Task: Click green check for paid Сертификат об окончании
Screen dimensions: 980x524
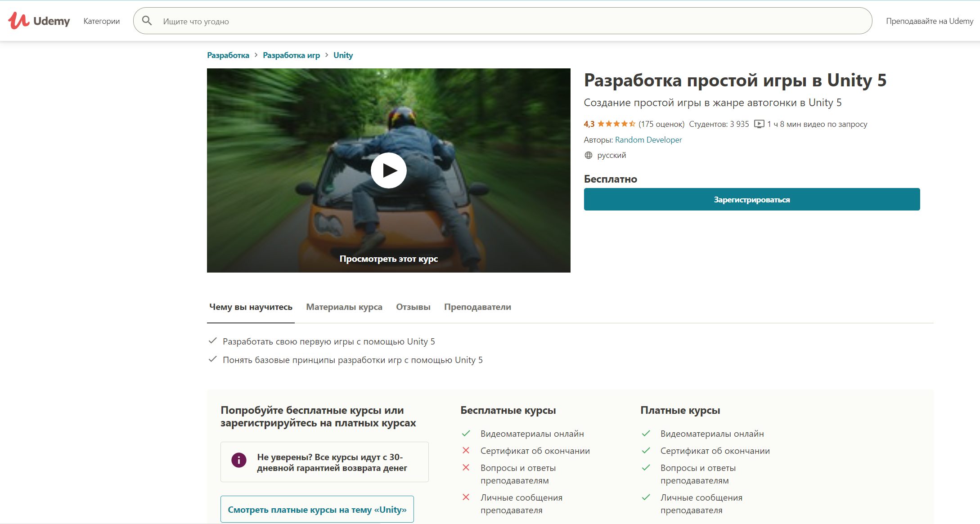Action: (646, 450)
